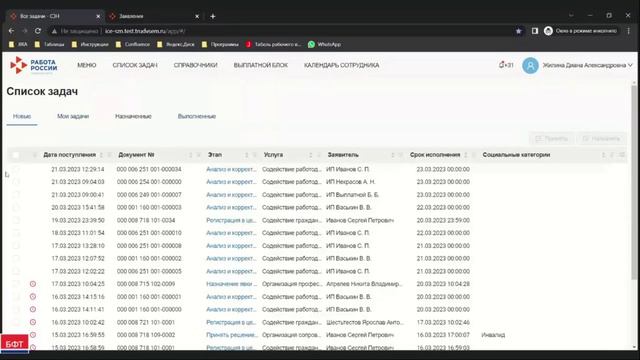Sort by Этап column
This screenshot has width=640, height=360.
247,155
